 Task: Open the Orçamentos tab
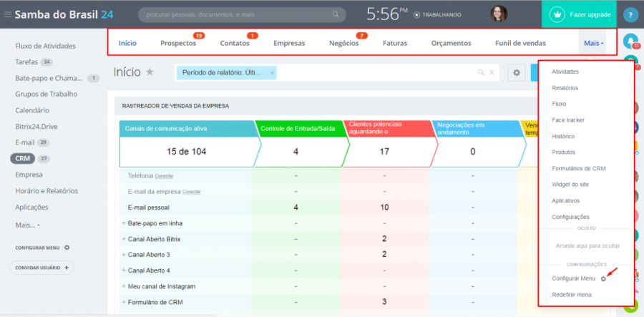click(451, 43)
